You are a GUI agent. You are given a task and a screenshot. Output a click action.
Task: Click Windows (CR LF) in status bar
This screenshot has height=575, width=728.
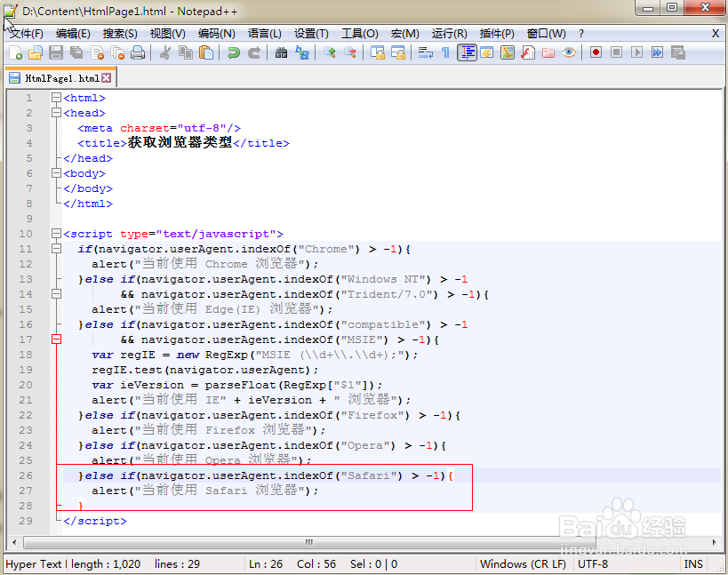[x=523, y=563]
